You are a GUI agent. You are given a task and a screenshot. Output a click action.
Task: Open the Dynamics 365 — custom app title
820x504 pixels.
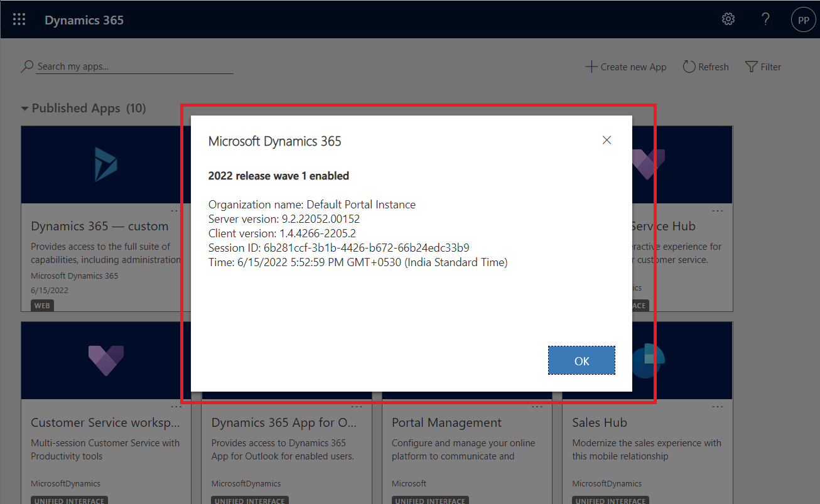tap(100, 226)
